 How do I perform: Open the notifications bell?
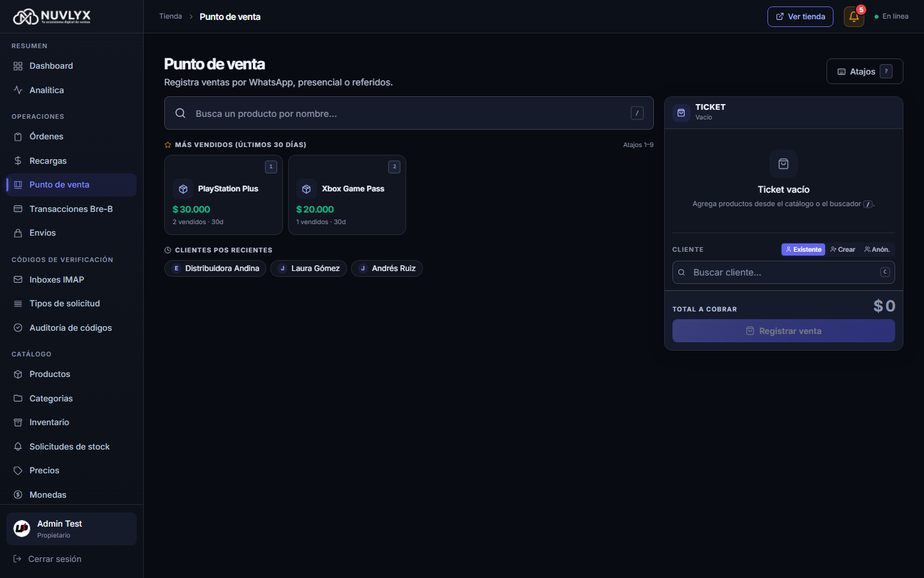tap(854, 17)
